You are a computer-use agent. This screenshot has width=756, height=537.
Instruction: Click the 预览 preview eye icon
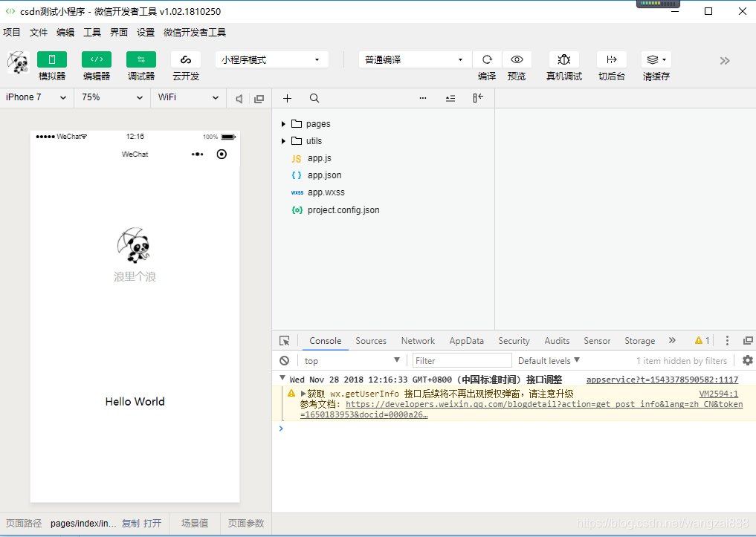(517, 59)
